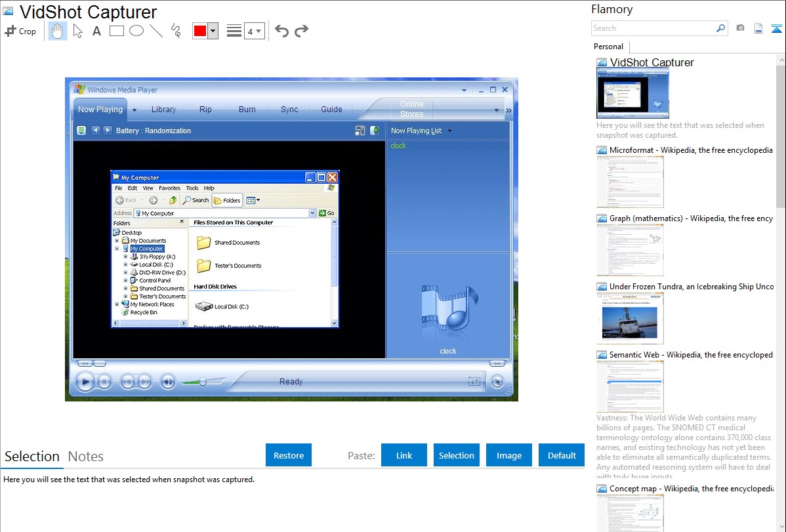786x532 pixels.
Task: Open the Sync tab in Windows Media Player
Action: tap(289, 110)
